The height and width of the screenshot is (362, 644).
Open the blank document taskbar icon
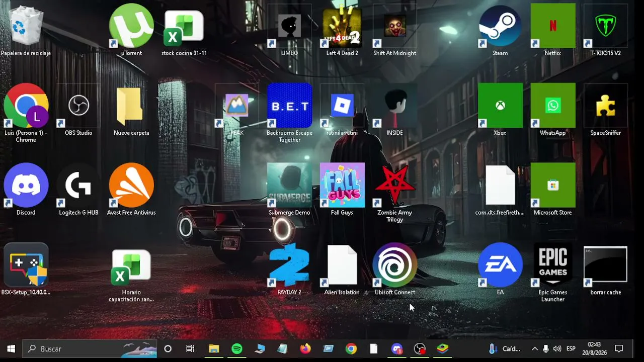click(x=374, y=349)
